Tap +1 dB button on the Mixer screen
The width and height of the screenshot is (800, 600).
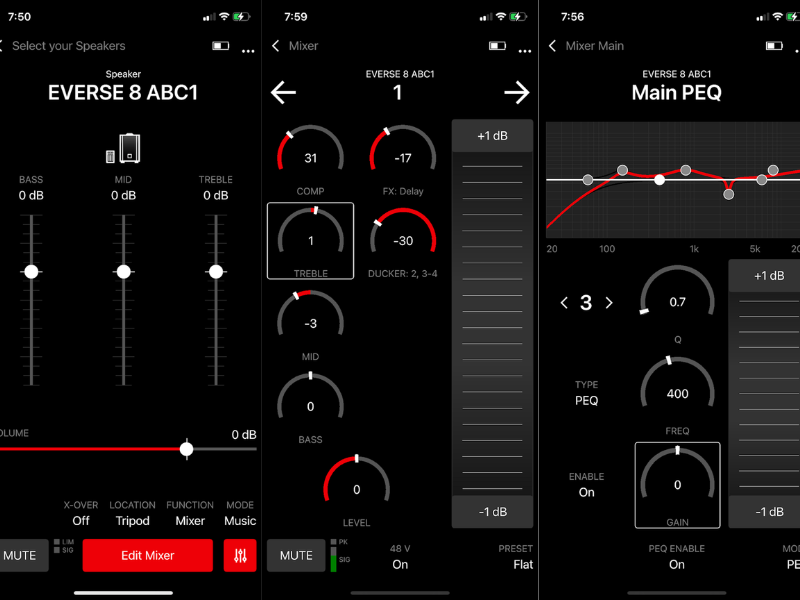(492, 136)
